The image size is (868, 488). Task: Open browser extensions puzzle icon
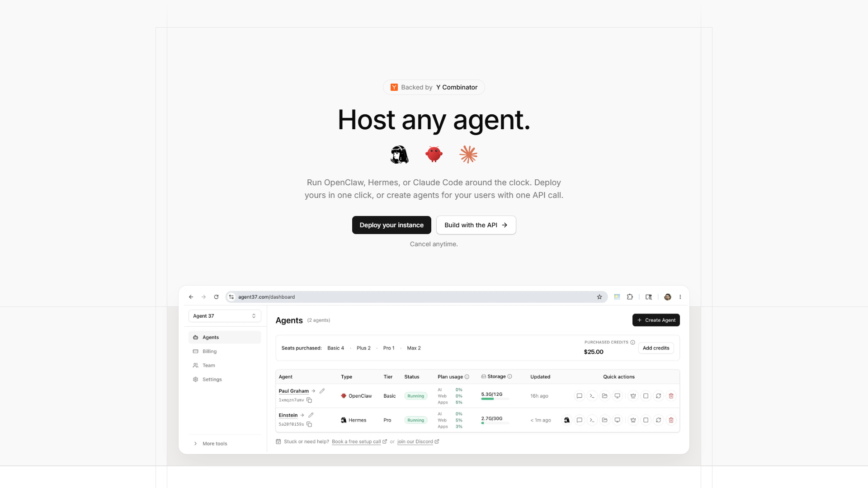[630, 297]
